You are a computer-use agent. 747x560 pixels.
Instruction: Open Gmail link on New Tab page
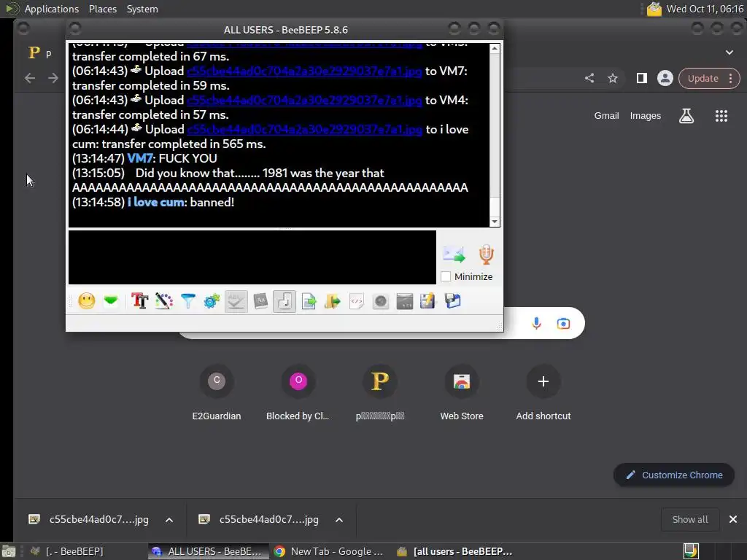click(606, 116)
